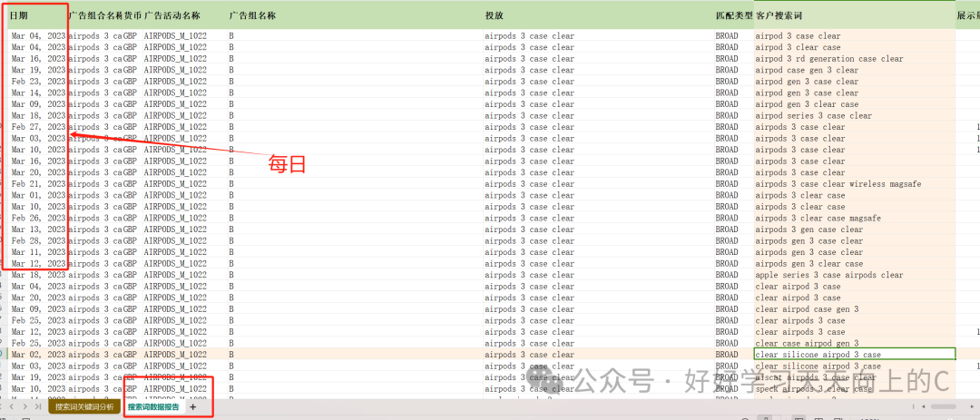Viewport: 980px width, 420px height.
Task: Click date cell Feb 27, 2023
Action: tap(38, 127)
